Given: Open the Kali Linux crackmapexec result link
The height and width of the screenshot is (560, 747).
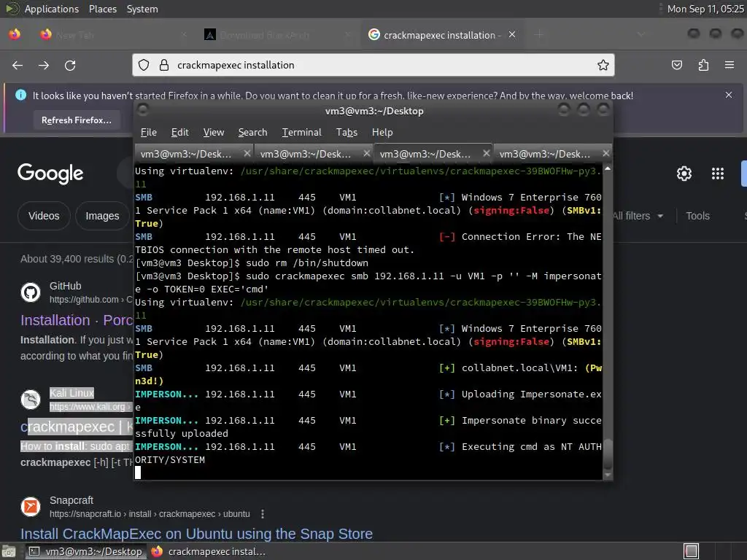Looking at the screenshot, I should coord(76,427).
